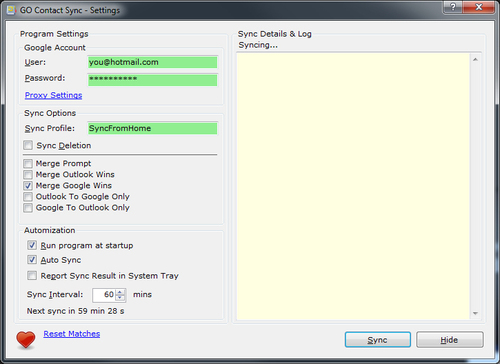Toggle the Auto Sync checkbox

[x=32, y=260]
